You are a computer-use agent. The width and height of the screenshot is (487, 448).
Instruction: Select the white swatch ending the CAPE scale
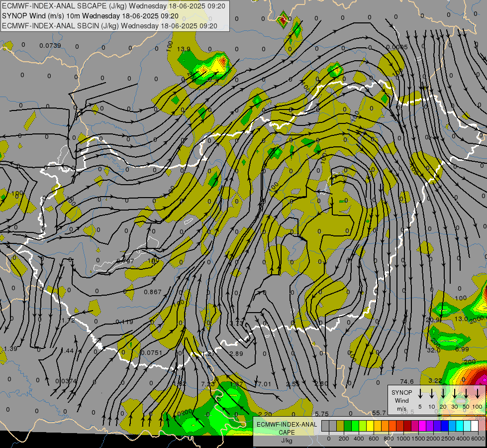coord(475,426)
